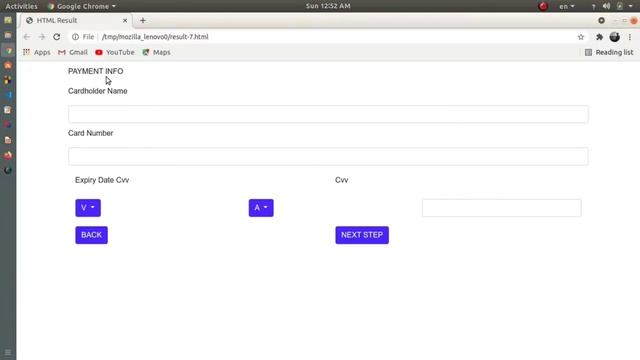This screenshot has width=640, height=360.
Task: Click the BACK button
Action: (x=91, y=235)
